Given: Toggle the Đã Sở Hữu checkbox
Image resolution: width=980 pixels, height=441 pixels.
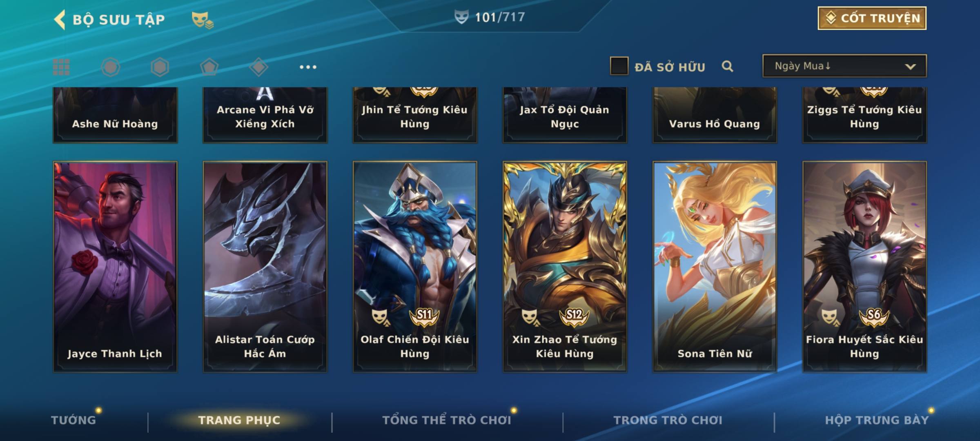Looking at the screenshot, I should 619,66.
